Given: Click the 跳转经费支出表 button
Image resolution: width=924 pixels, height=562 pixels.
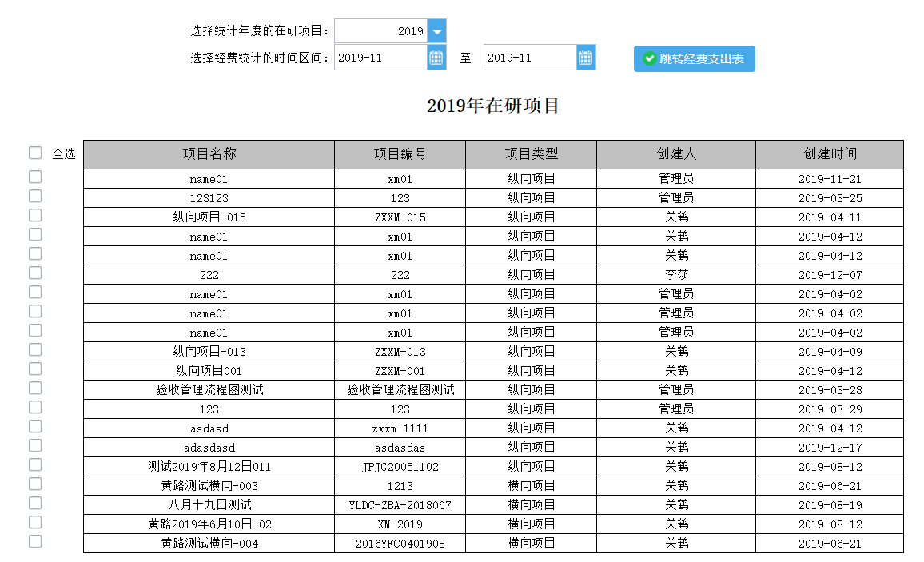Looking at the screenshot, I should point(694,59).
